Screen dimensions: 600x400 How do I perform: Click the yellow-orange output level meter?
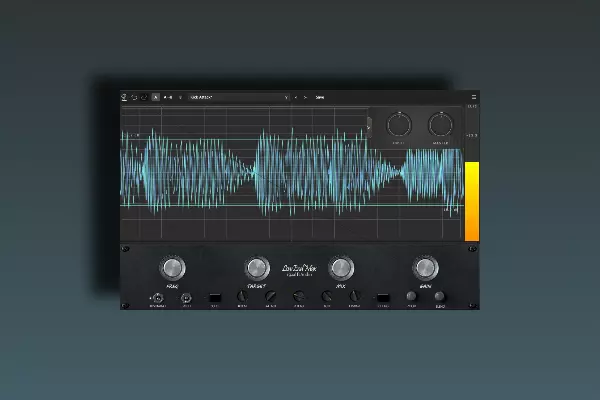point(472,202)
